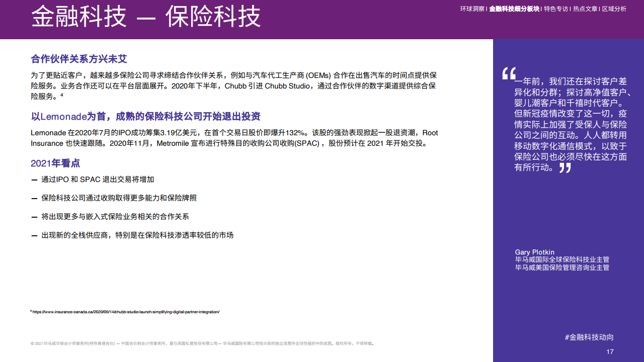The image size is (644, 362).
Task: Click the page title 金融科技 — 保险科技
Action: [146, 17]
